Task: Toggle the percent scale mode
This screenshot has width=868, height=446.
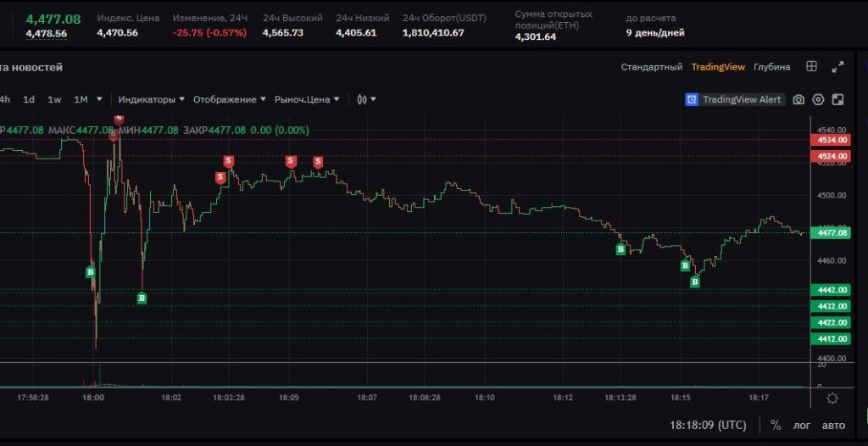Action: click(x=776, y=425)
